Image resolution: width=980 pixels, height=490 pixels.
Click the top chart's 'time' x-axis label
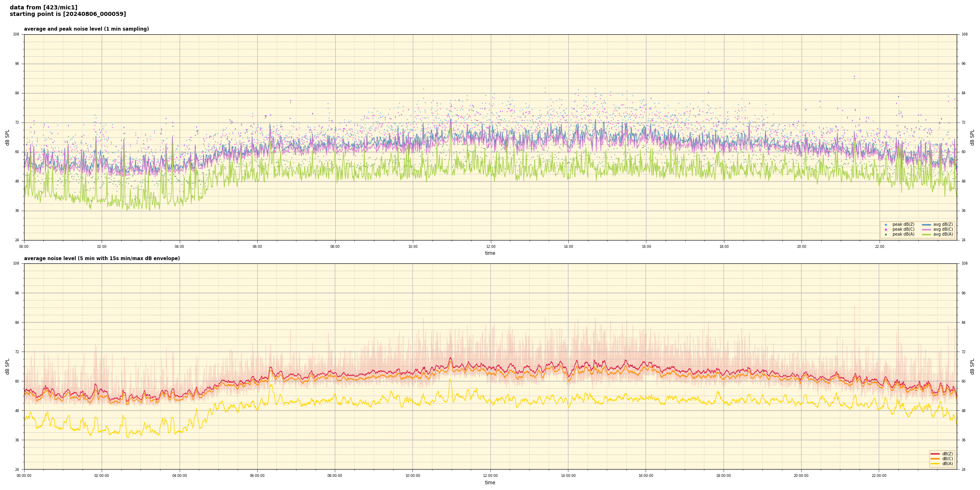[490, 253]
